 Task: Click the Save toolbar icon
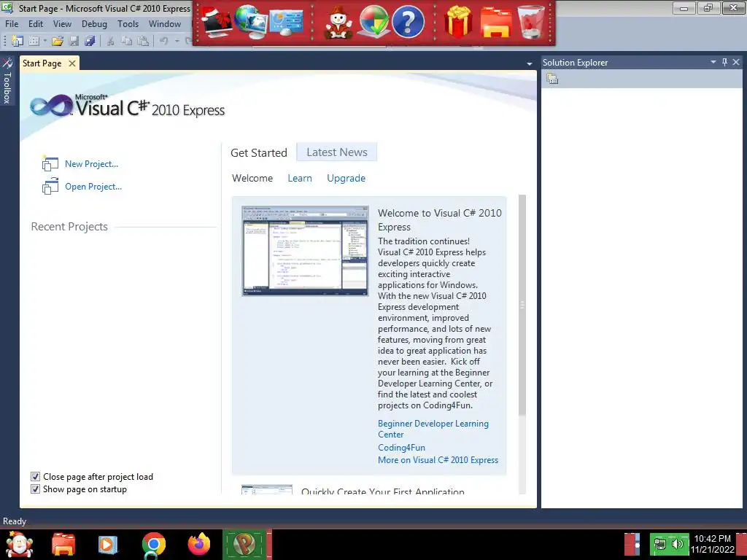click(x=74, y=41)
